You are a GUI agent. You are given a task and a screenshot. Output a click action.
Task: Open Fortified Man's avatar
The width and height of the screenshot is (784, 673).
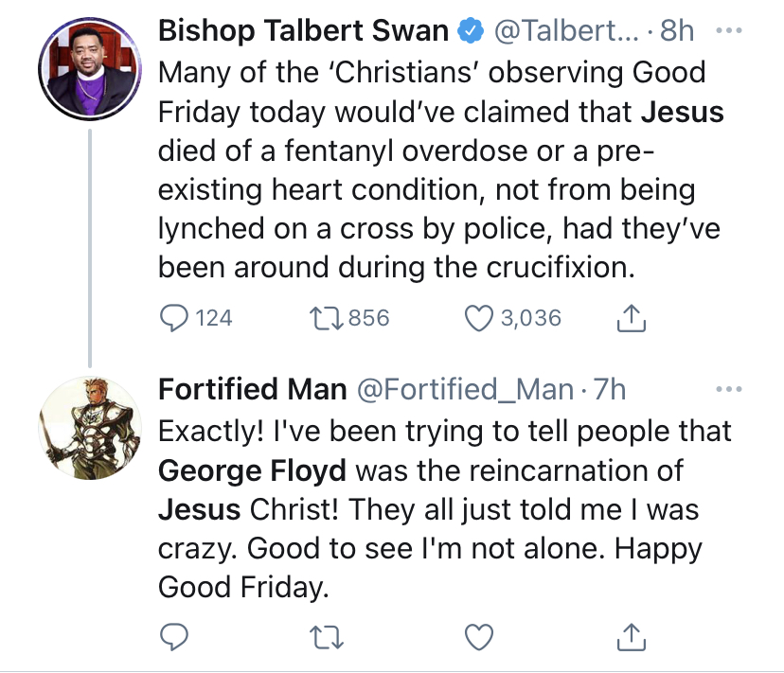(x=90, y=428)
